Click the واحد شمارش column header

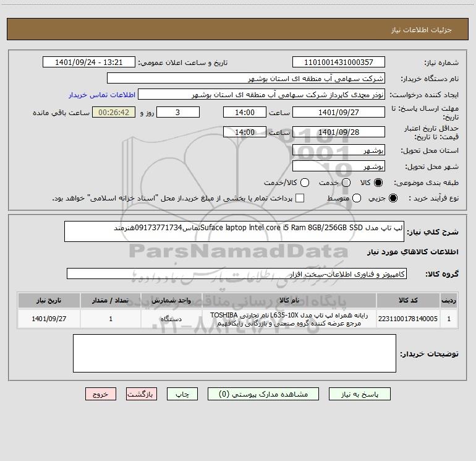(x=171, y=300)
